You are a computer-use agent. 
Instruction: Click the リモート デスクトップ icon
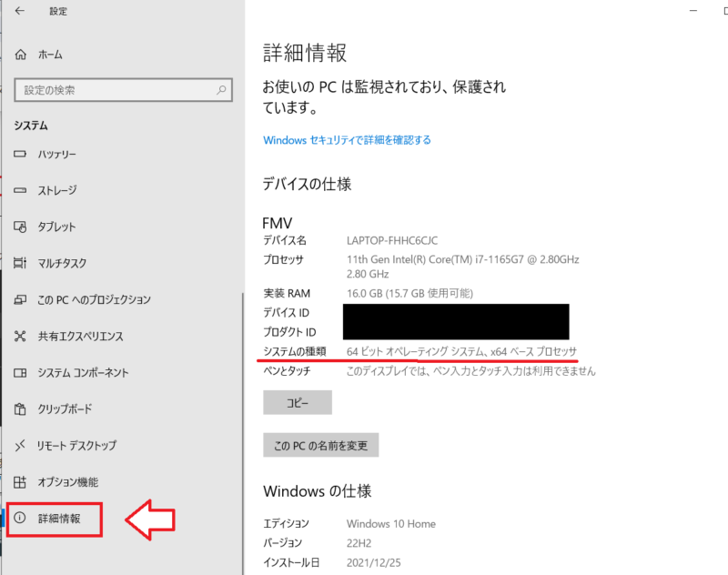(20, 446)
